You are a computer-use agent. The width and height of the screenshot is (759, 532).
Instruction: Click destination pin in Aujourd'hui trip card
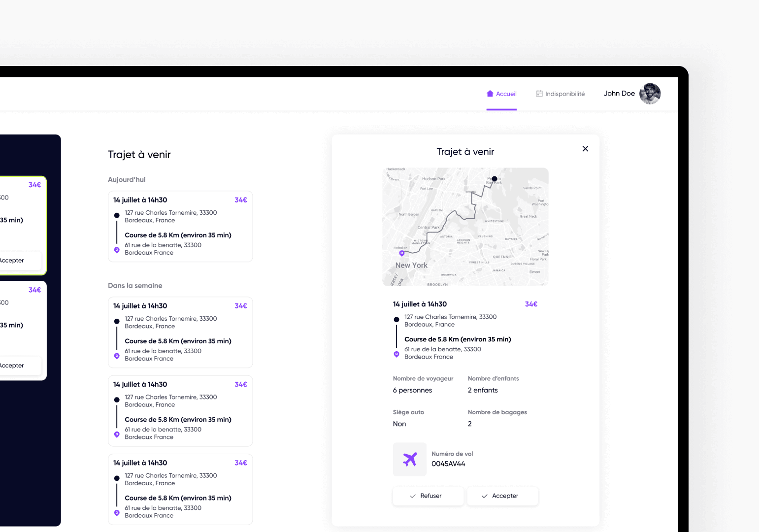coord(117,250)
